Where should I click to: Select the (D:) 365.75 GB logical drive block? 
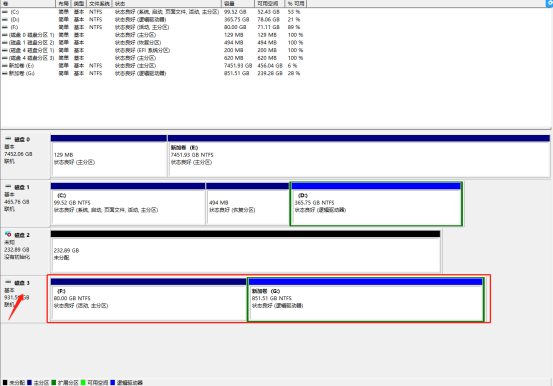(376, 204)
